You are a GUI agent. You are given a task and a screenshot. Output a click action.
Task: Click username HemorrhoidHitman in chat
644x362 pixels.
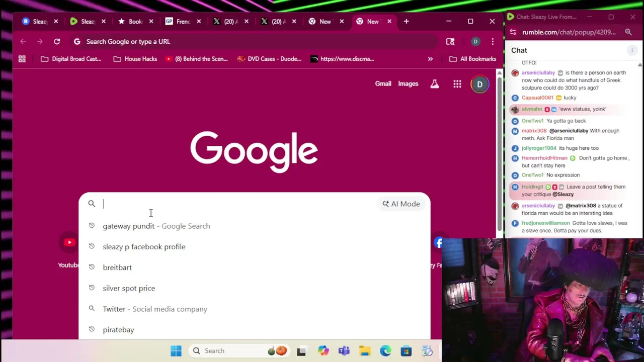[544, 158]
